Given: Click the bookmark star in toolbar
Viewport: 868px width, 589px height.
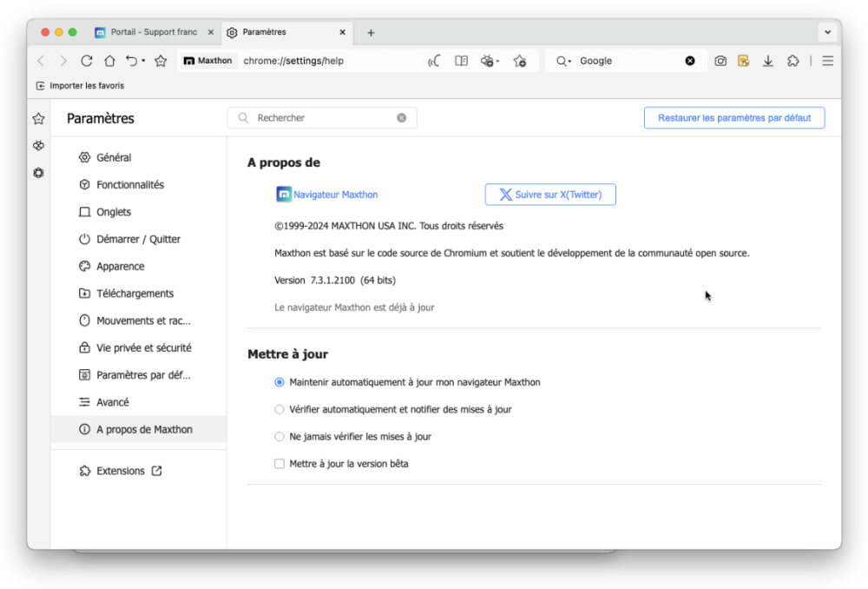Looking at the screenshot, I should (161, 61).
